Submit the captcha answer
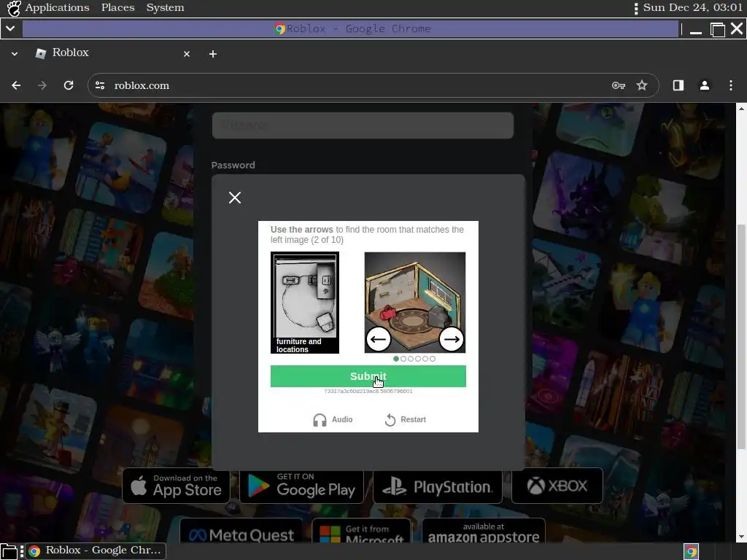Screen dimensions: 747x560 pyautogui.click(x=368, y=376)
